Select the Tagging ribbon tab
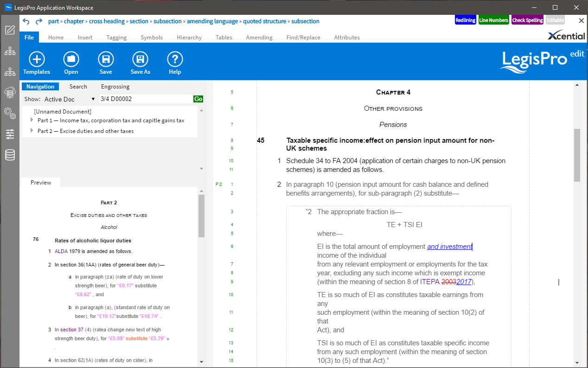Viewport: 588px width, 368px height. click(116, 38)
